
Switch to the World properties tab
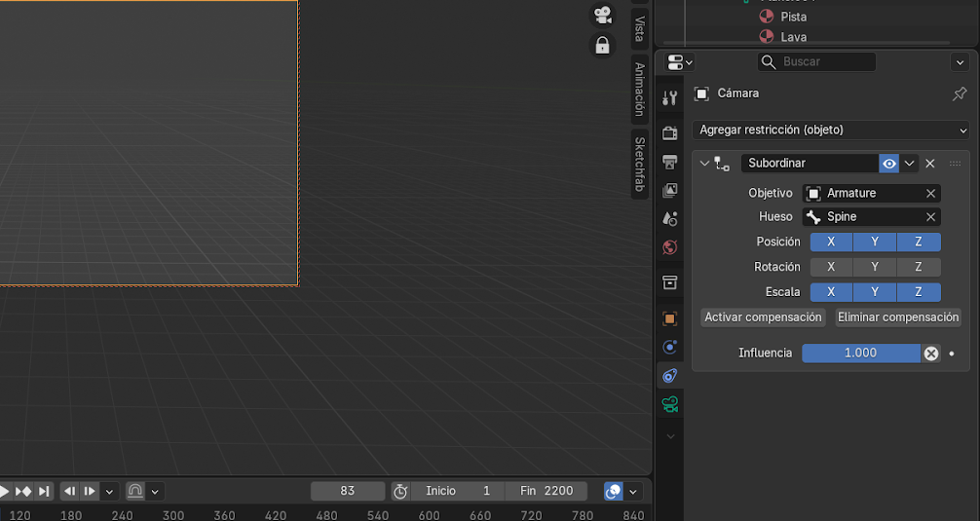click(x=669, y=247)
